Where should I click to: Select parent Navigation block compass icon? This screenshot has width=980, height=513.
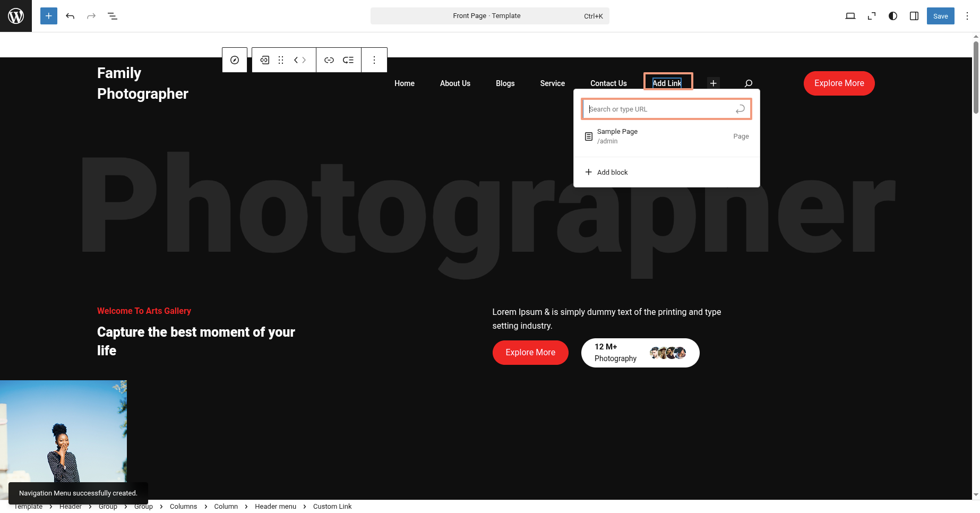tap(235, 60)
